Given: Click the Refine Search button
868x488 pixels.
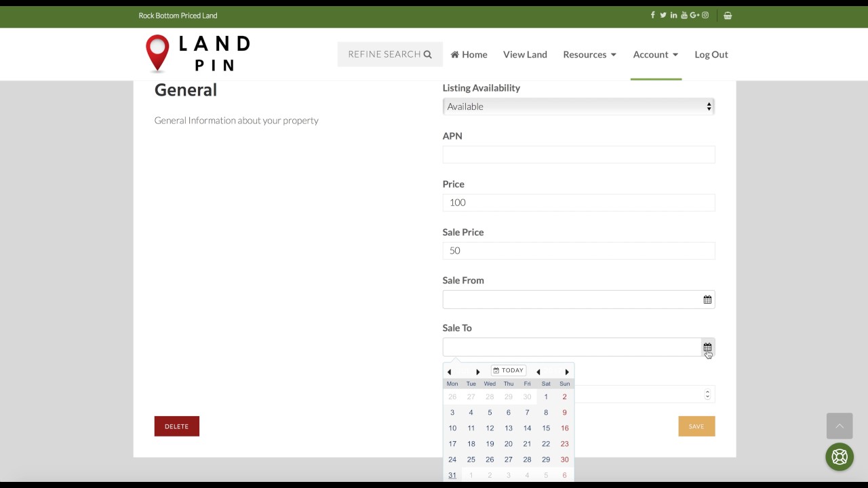Looking at the screenshot, I should pyautogui.click(x=390, y=54).
